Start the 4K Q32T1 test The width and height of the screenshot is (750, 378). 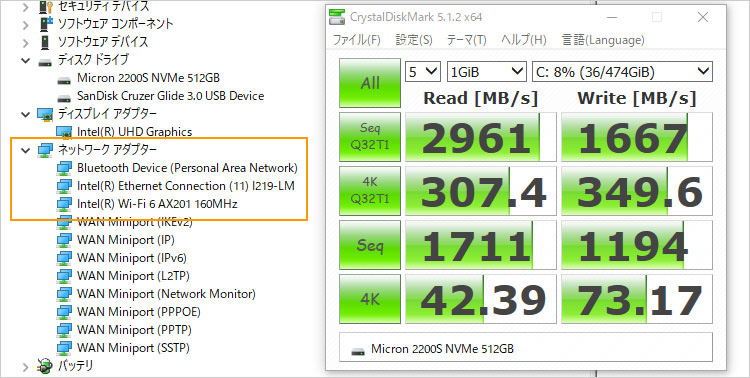point(370,191)
